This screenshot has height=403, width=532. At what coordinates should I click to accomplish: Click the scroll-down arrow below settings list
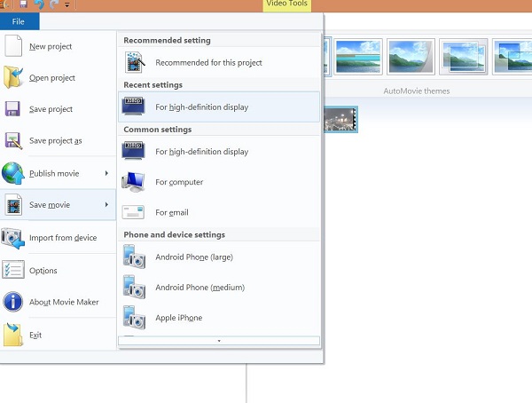coord(219,341)
